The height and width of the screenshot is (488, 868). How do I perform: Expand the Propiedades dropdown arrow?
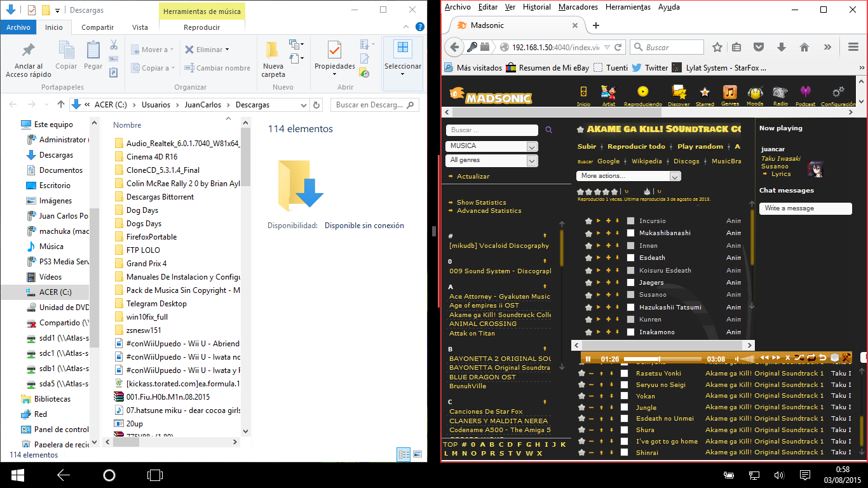[x=335, y=74]
